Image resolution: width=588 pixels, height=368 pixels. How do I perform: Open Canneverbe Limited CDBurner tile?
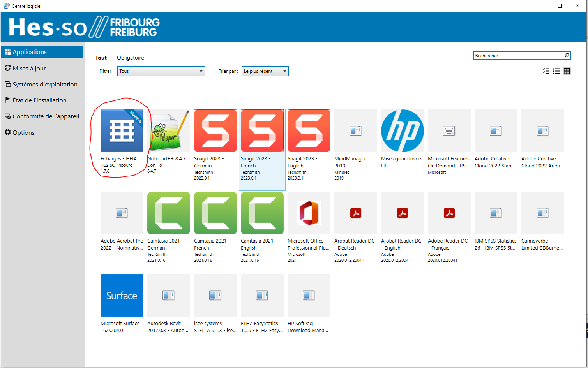543,213
